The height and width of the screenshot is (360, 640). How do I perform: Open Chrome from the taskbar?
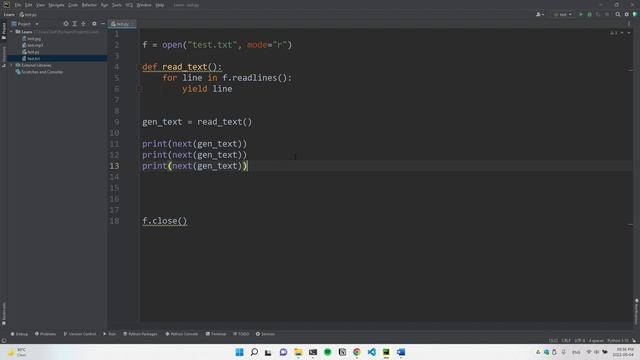point(357,352)
